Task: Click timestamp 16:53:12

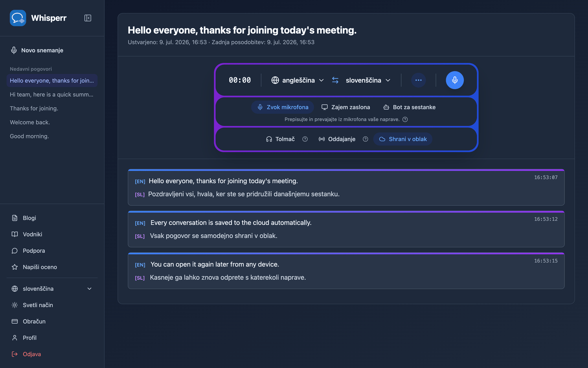Action: click(x=546, y=219)
